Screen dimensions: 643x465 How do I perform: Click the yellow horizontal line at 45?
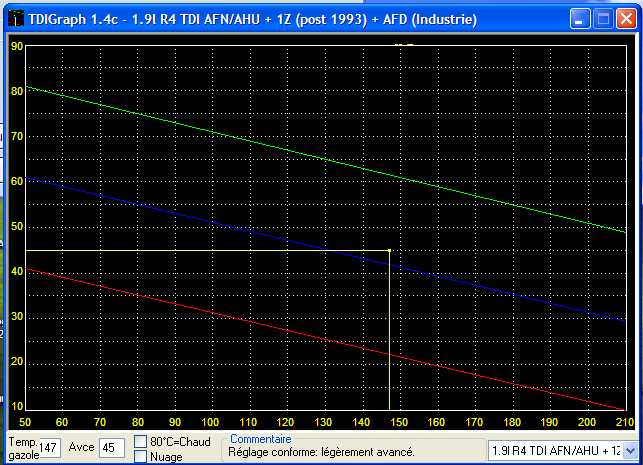(x=200, y=250)
